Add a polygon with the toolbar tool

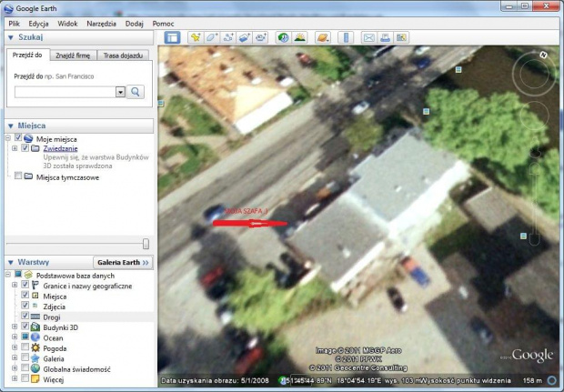pos(212,37)
